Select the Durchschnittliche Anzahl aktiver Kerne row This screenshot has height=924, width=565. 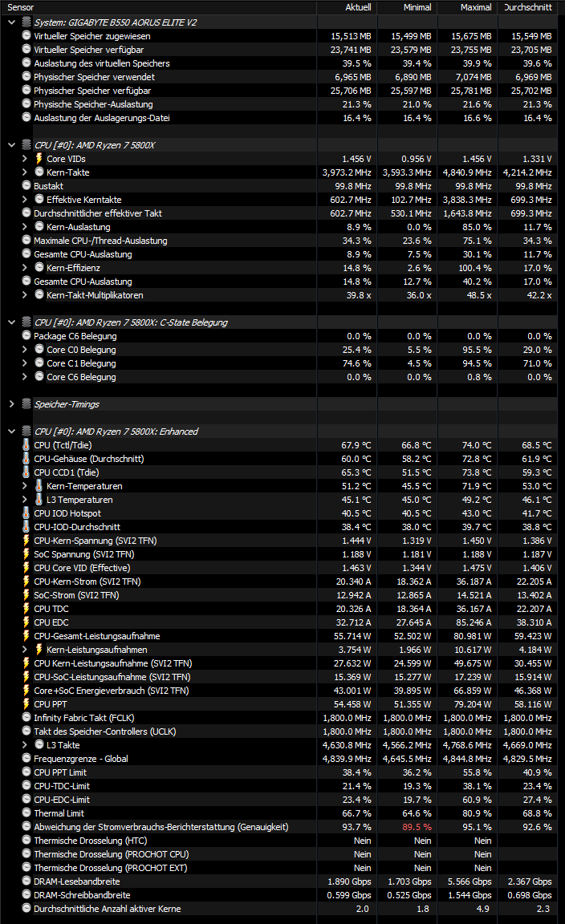point(279,909)
